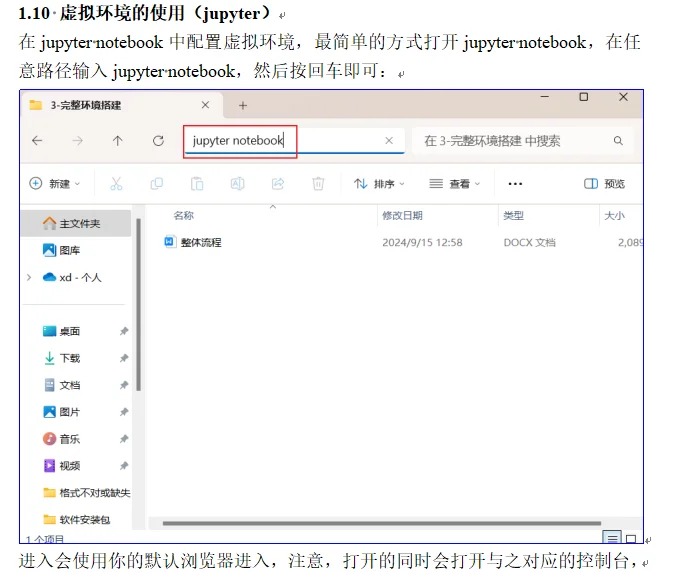Click the search magnifier icon
This screenshot has height=572, width=680.
click(x=618, y=141)
